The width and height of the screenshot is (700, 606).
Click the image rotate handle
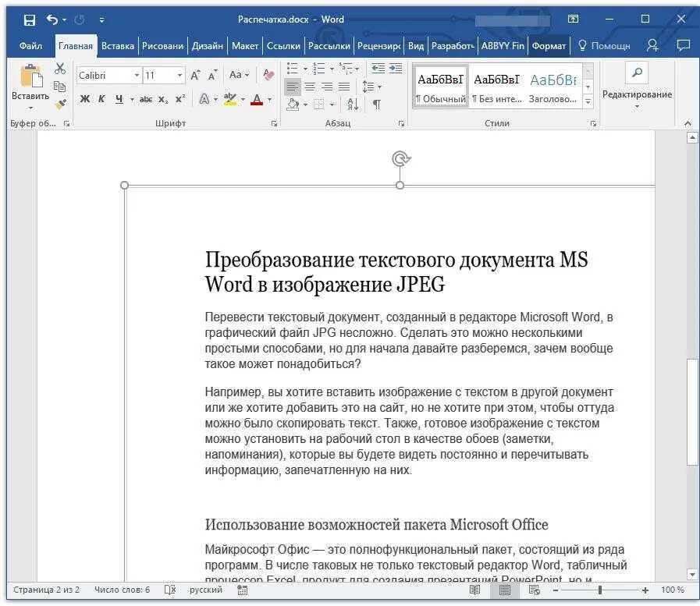click(401, 158)
